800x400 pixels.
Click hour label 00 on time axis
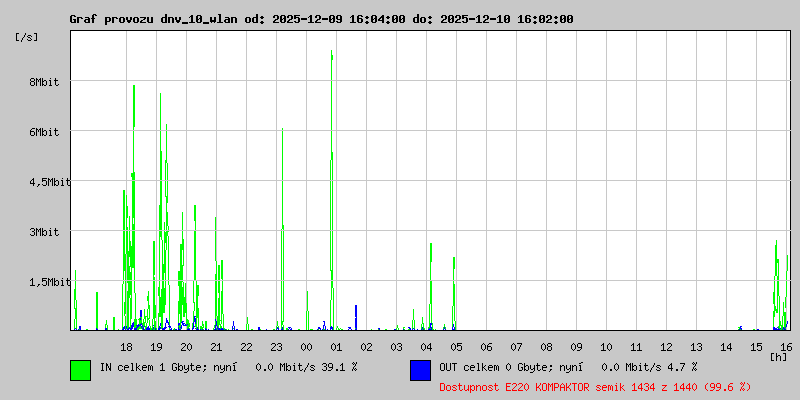coord(307,347)
